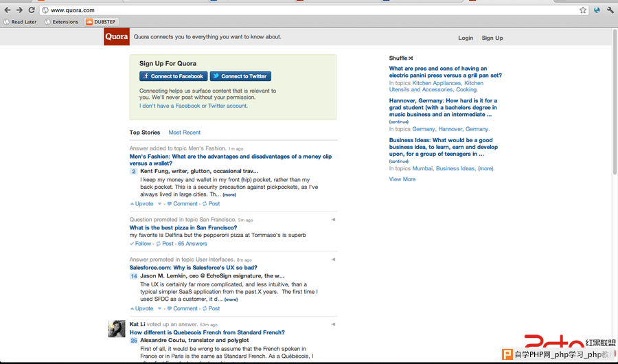Open the Read Later bookmark

20,22
